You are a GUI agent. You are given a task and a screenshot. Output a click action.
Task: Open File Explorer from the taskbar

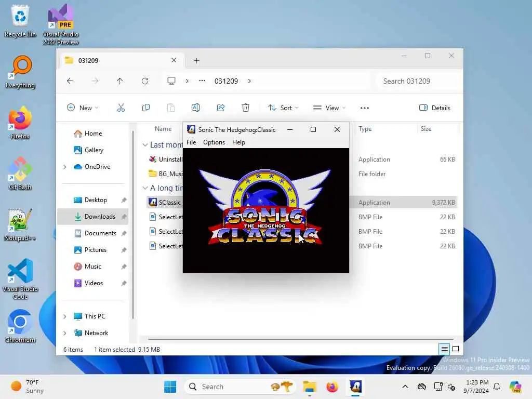(310, 387)
